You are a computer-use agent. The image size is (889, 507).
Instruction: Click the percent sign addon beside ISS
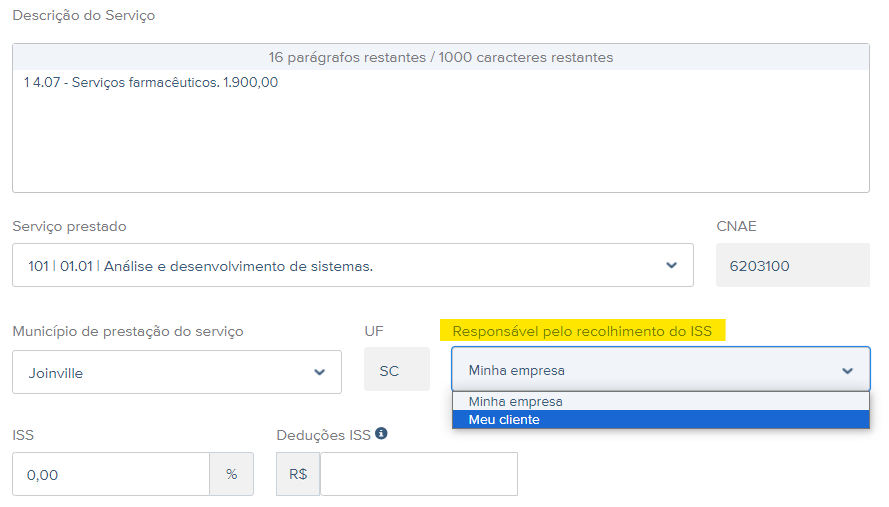click(x=231, y=474)
